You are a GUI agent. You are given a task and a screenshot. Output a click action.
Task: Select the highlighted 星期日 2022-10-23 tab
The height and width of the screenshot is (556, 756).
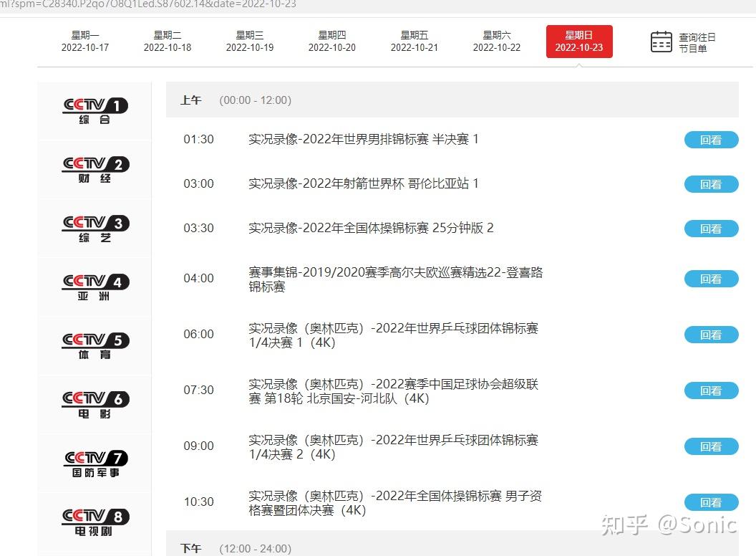(579, 42)
